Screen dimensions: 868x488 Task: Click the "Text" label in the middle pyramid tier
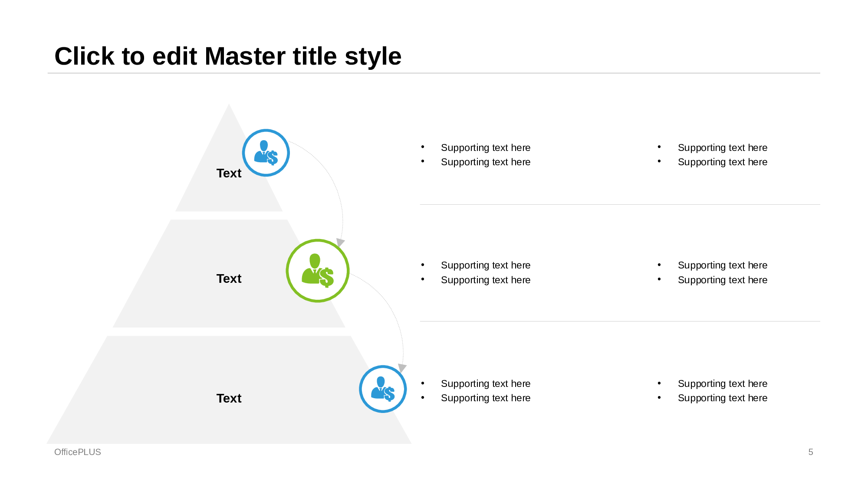coord(229,278)
